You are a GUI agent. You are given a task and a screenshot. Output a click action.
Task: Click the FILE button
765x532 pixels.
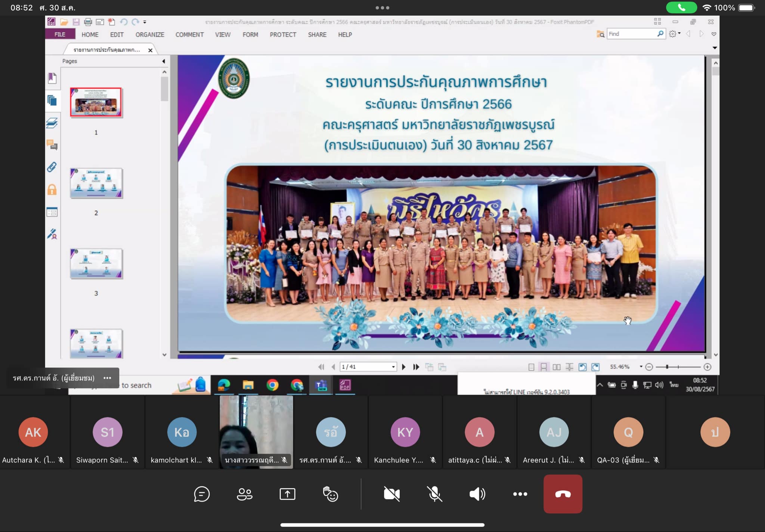[60, 34]
